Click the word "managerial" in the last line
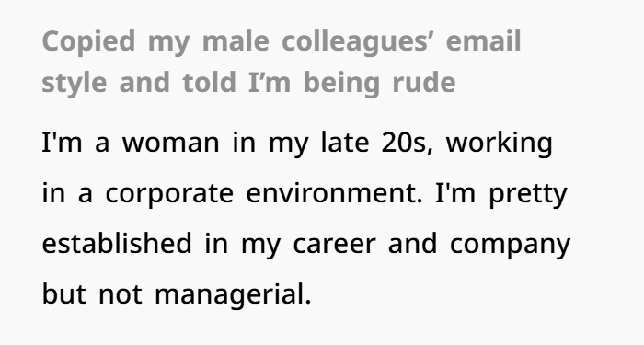Viewport: 644px width, 345px height. (x=233, y=295)
